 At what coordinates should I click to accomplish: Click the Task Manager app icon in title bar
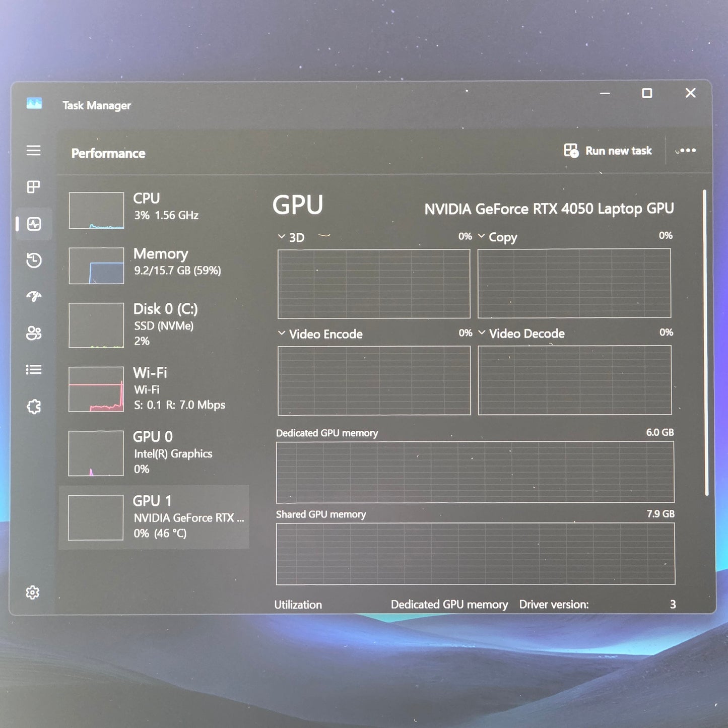(34, 104)
